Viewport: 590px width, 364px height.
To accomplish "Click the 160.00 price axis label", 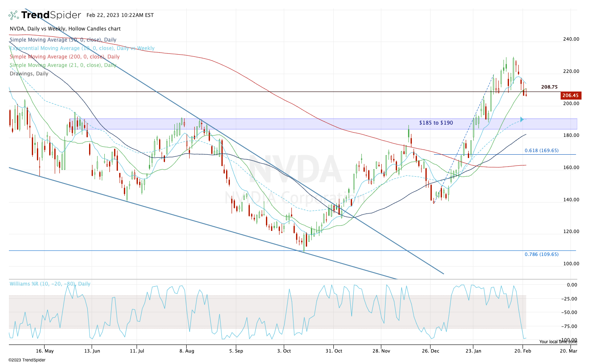I will (570, 167).
